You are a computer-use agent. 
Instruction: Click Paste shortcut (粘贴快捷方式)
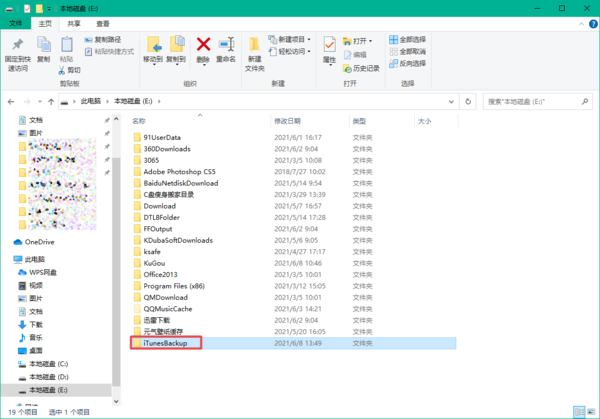click(x=109, y=51)
